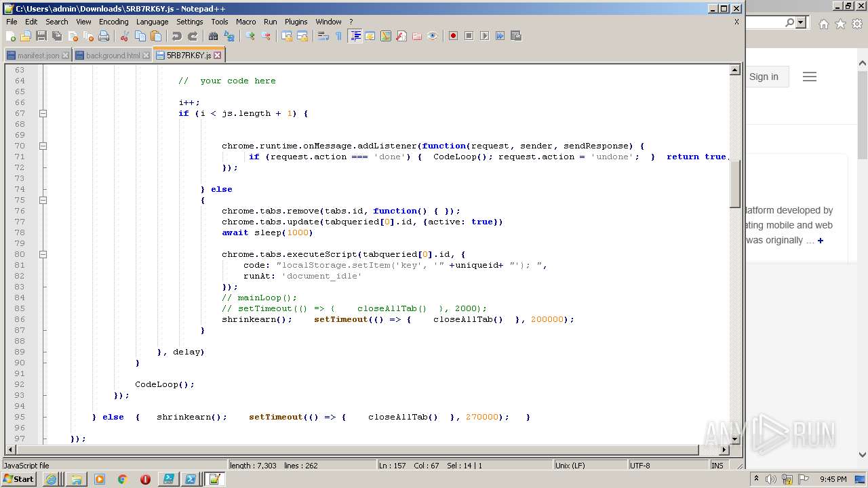Screen dimensions: 868x488
Task: Click the editor vertical scrollbar thumb
Action: pos(735,183)
